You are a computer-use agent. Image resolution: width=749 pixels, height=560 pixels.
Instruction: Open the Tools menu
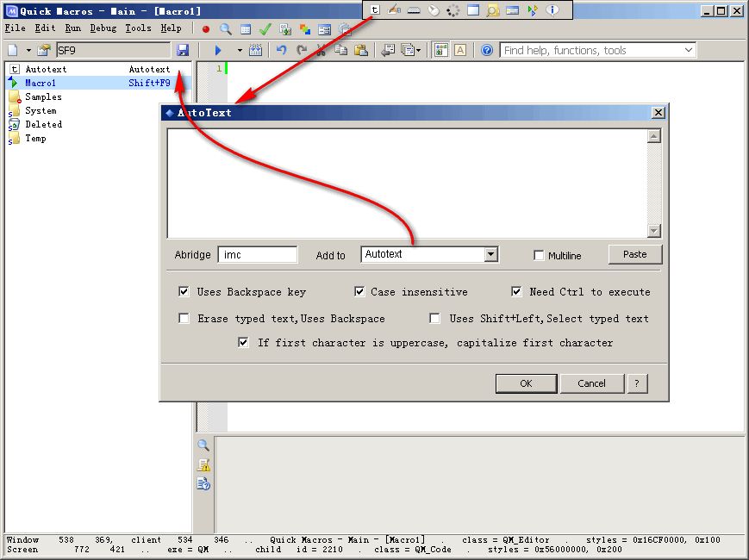click(138, 28)
